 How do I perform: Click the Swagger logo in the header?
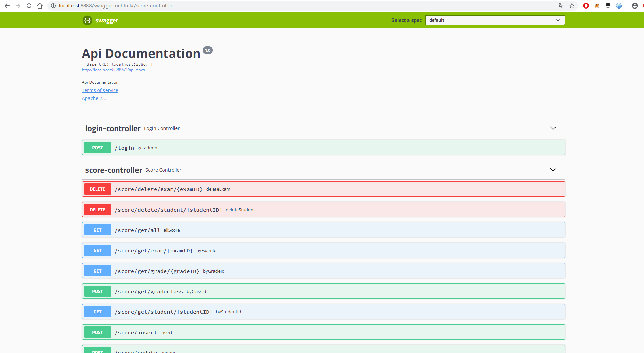pos(100,20)
